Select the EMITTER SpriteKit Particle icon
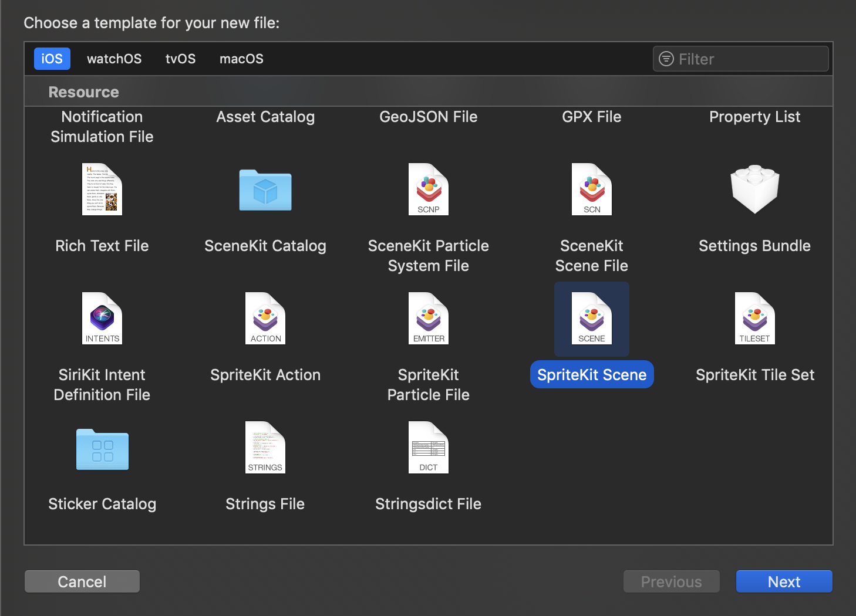 (x=429, y=319)
